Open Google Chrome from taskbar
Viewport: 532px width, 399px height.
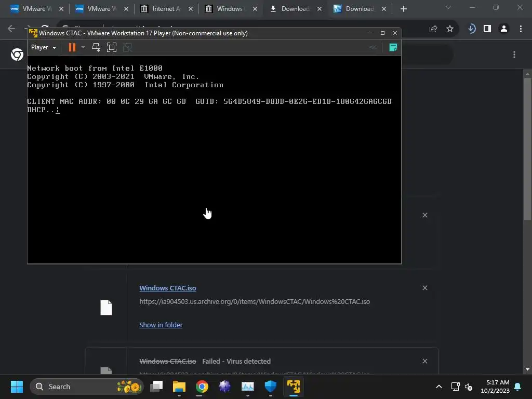pos(202,387)
